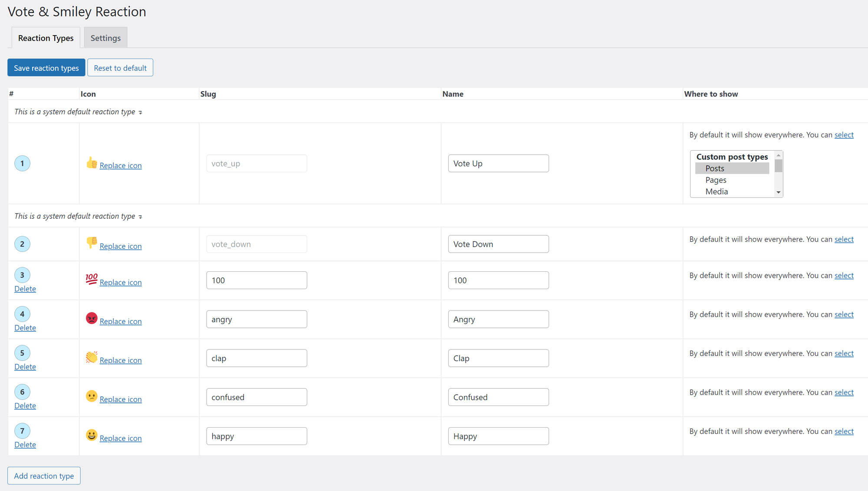868x491 pixels.
Task: Reset to default button
Action: (x=120, y=67)
